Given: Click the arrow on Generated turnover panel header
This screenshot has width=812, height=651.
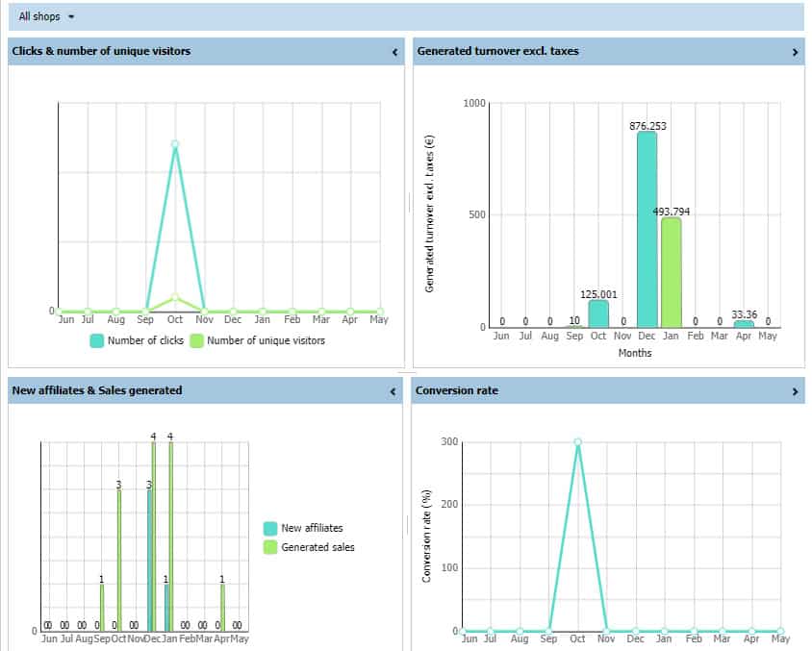Looking at the screenshot, I should click(x=795, y=52).
